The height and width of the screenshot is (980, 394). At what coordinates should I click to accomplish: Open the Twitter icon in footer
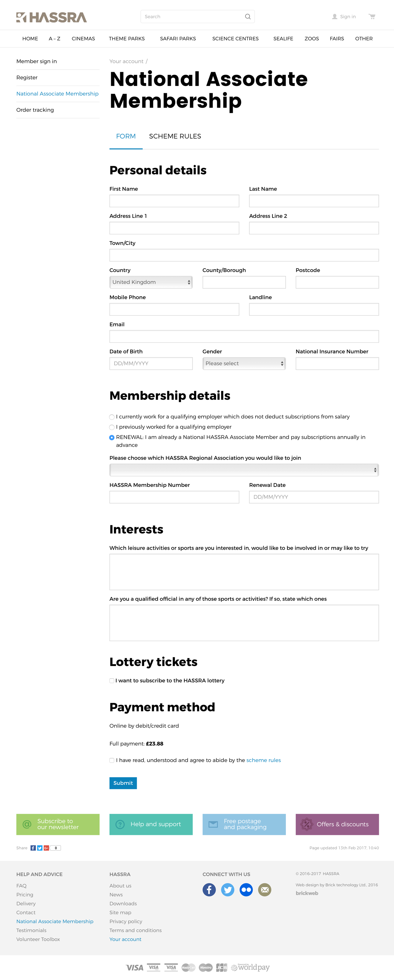(x=227, y=889)
